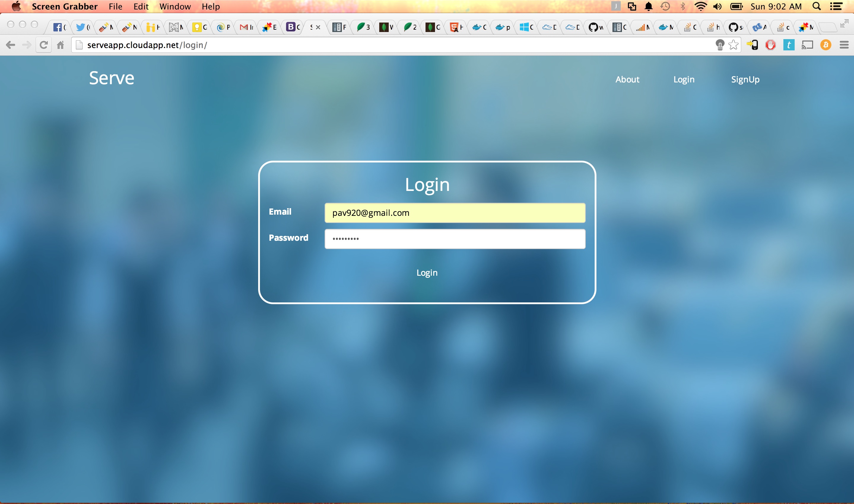
Task: Click the AdBlock stop-hand extension icon
Action: (x=770, y=45)
